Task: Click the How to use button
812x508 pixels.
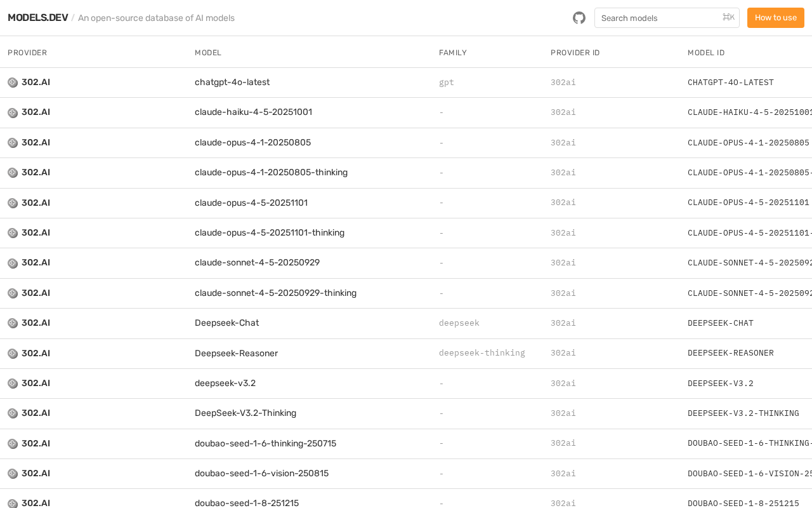Action: click(x=775, y=18)
